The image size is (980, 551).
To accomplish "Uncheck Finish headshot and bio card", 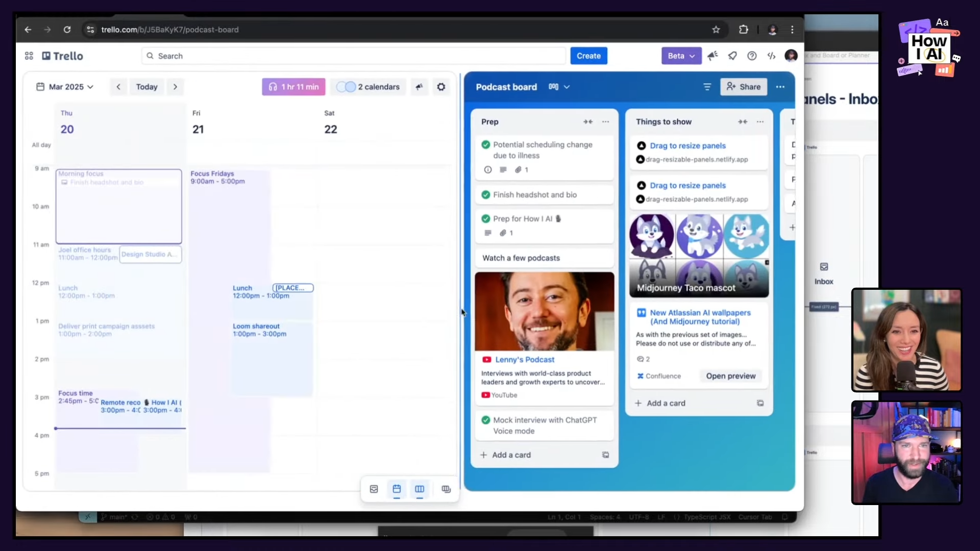I will click(486, 194).
